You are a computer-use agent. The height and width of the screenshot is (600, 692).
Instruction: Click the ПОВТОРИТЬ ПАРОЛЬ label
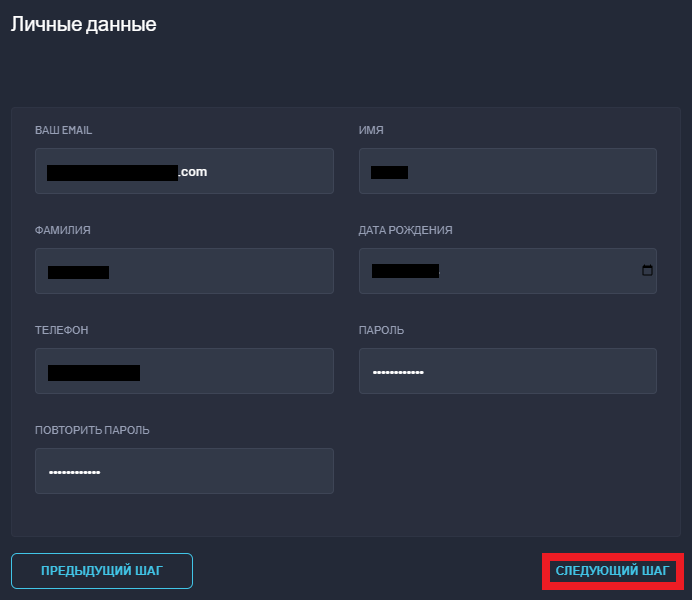pyautogui.click(x=92, y=430)
